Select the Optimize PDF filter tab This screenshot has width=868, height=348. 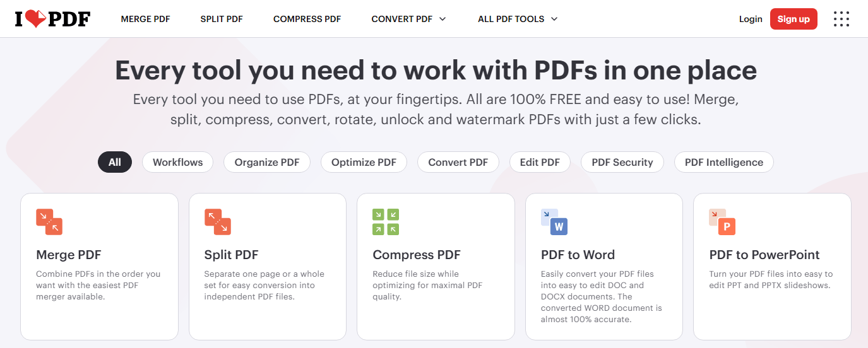click(364, 162)
